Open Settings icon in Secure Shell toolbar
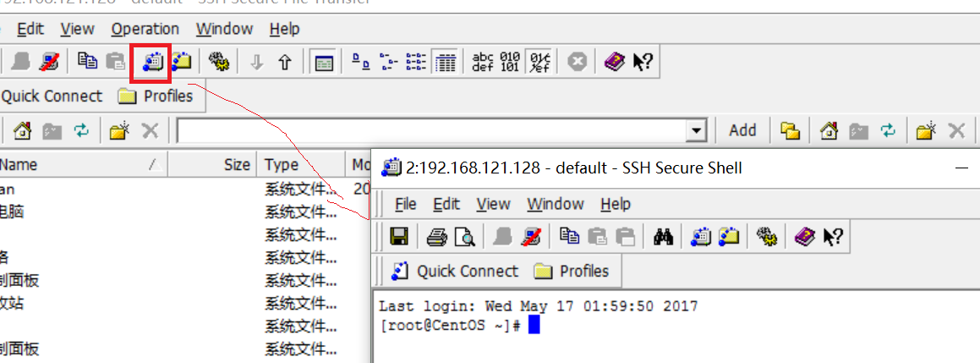Viewport: 980px width, 363px height. tap(766, 237)
